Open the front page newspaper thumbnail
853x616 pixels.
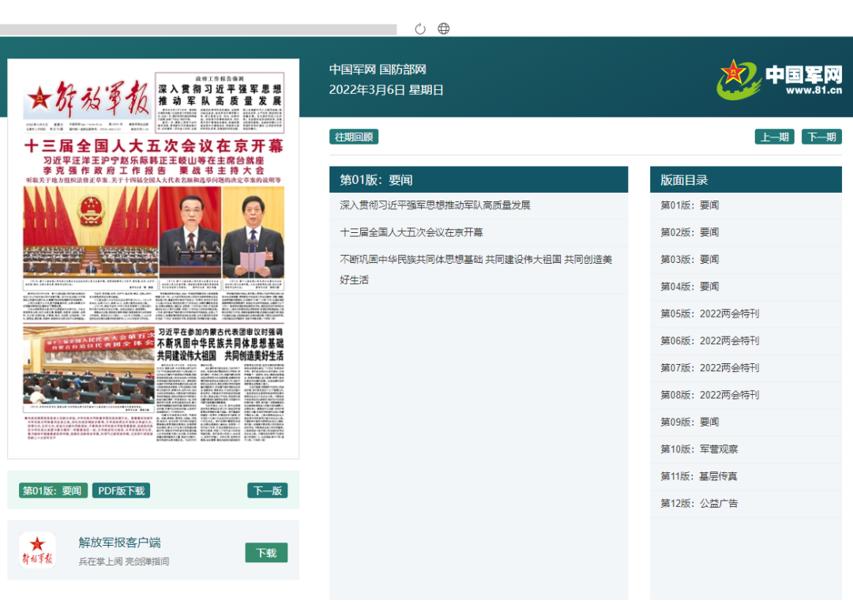(x=153, y=258)
